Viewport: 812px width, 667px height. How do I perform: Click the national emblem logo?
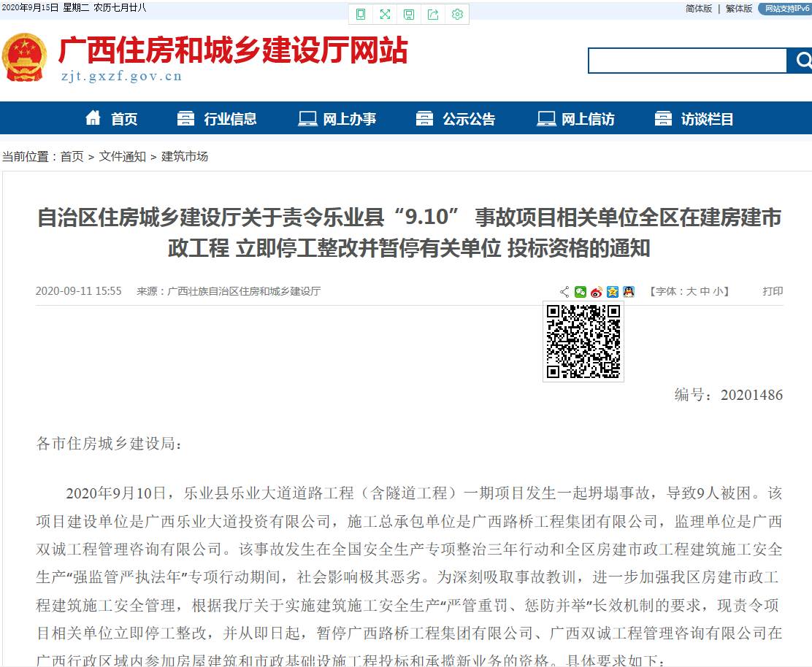click(x=24, y=58)
